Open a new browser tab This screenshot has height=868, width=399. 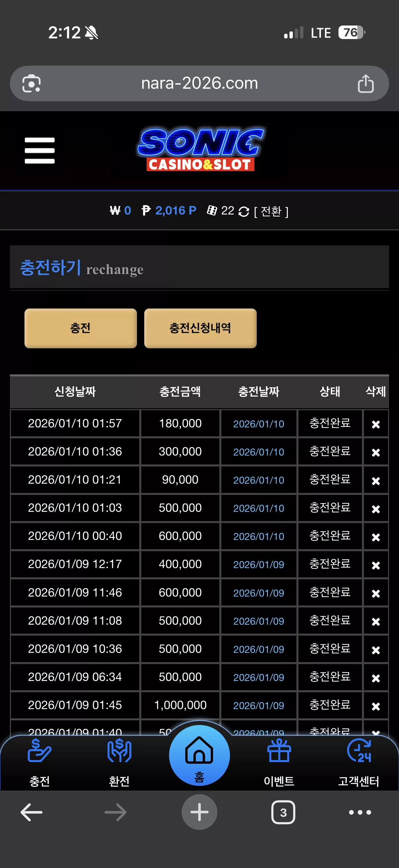(199, 812)
